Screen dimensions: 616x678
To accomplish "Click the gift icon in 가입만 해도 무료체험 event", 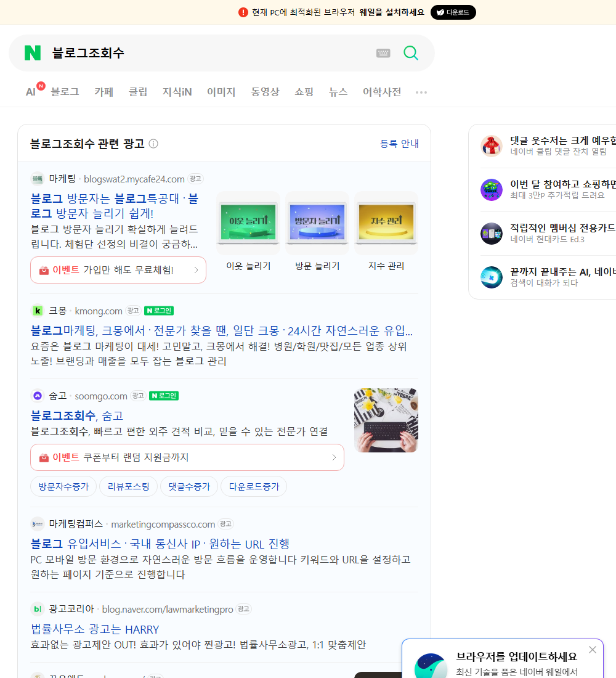I will click(44, 270).
